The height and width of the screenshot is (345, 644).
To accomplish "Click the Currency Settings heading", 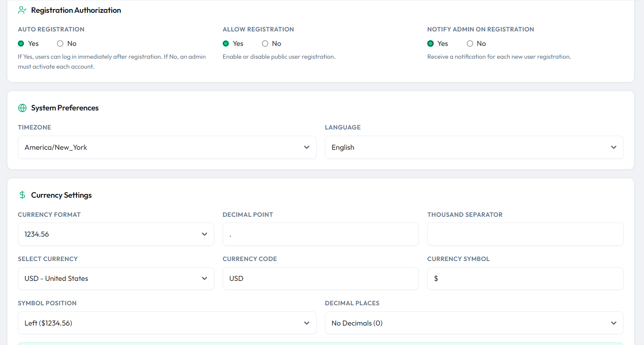I will coord(62,195).
